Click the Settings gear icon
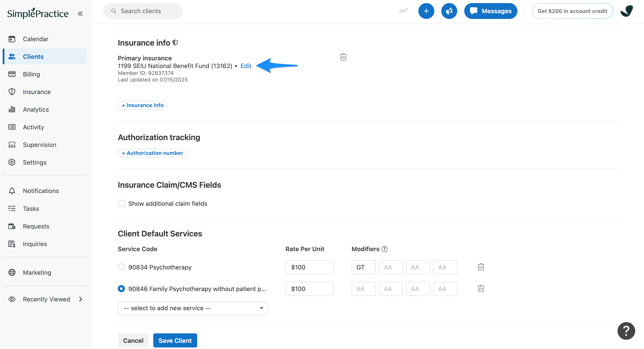The height and width of the screenshot is (349, 644). pos(12,162)
